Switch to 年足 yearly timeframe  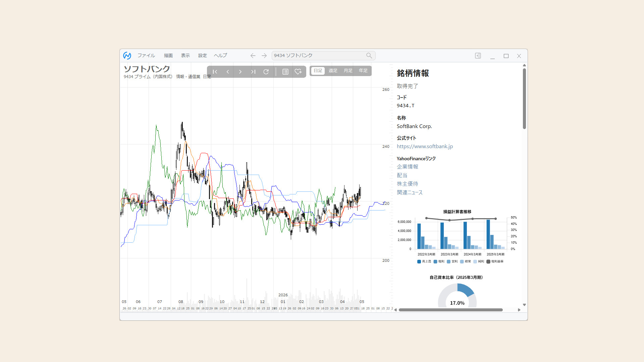(x=363, y=71)
